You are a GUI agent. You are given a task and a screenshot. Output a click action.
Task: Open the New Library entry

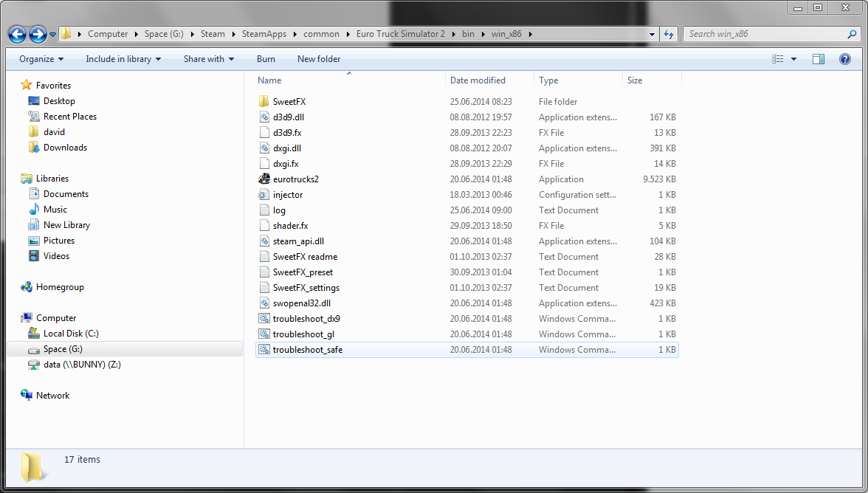pyautogui.click(x=66, y=224)
